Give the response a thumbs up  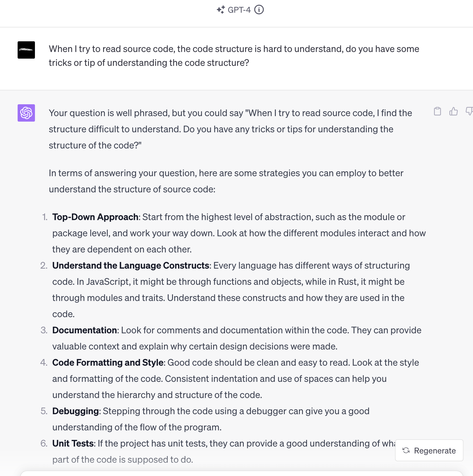coord(453,111)
